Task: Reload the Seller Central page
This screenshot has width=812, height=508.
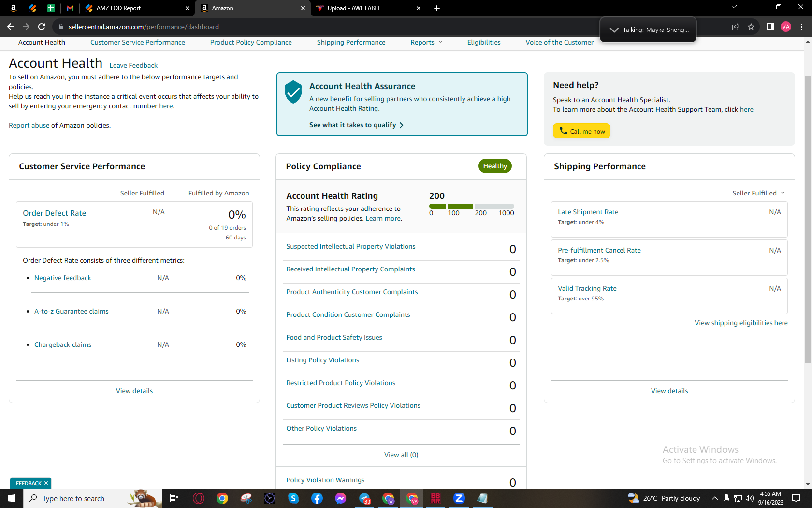Action: [x=42, y=27]
